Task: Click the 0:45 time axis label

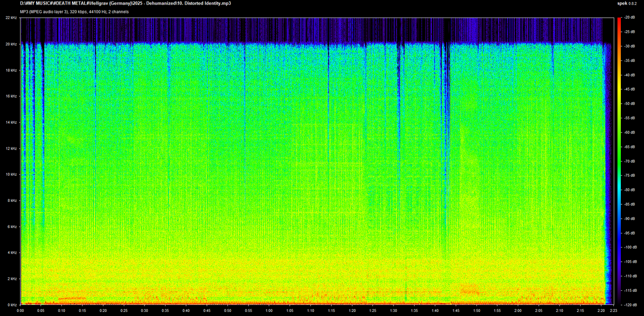Action: [207, 310]
